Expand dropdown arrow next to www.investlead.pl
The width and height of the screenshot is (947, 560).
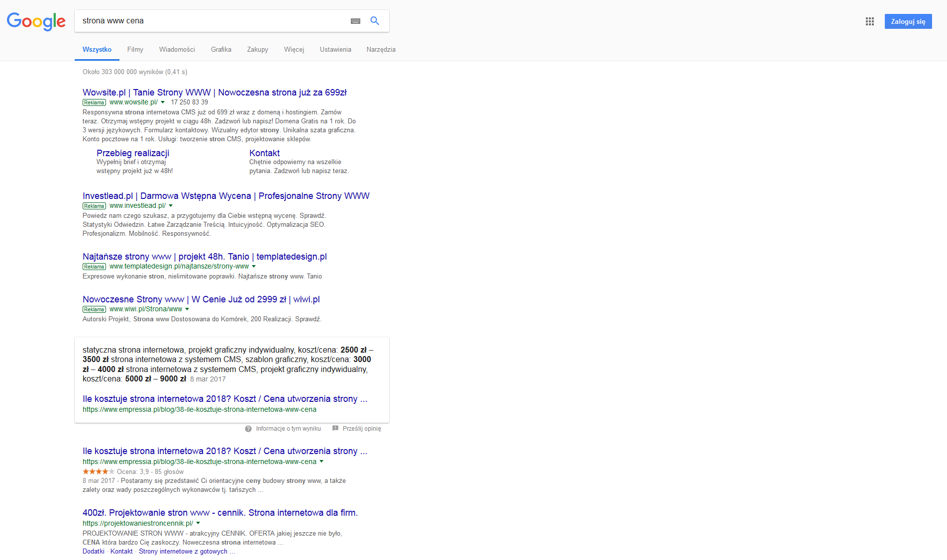[171, 206]
